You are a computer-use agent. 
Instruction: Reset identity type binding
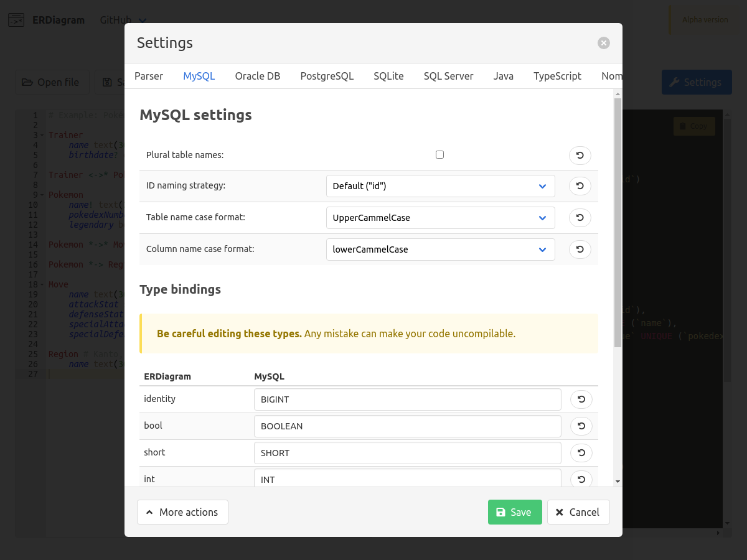pyautogui.click(x=581, y=399)
